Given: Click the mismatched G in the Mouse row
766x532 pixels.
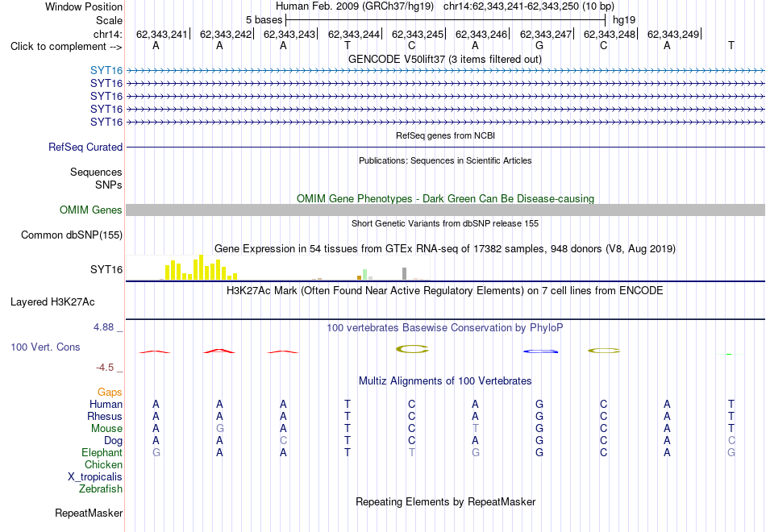Looking at the screenshot, I should point(220,429).
